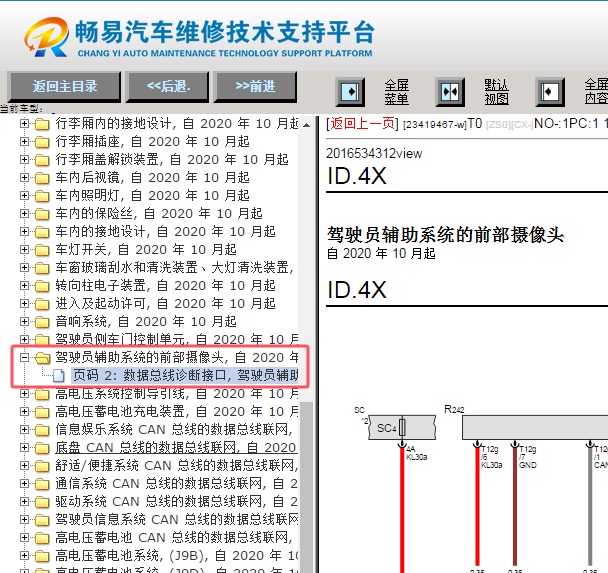Click the 全屏内容 panel icon
Screen dimensions: 608x573
pyautogui.click(x=549, y=92)
